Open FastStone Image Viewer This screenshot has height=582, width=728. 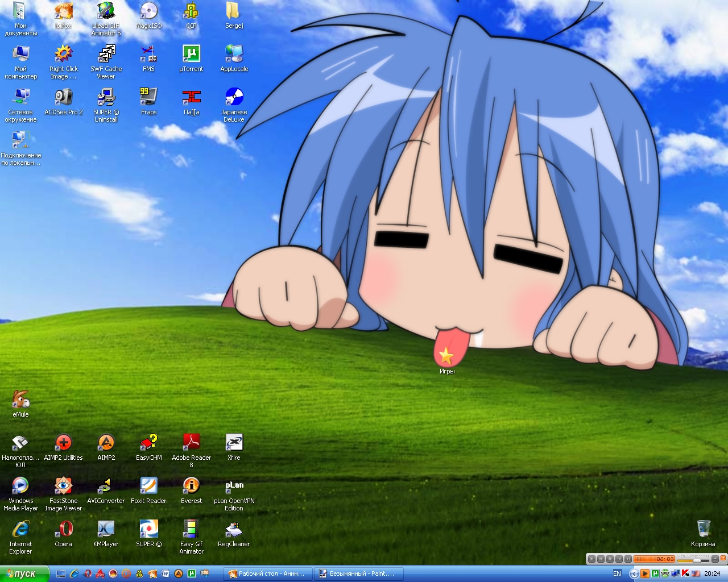(x=63, y=494)
